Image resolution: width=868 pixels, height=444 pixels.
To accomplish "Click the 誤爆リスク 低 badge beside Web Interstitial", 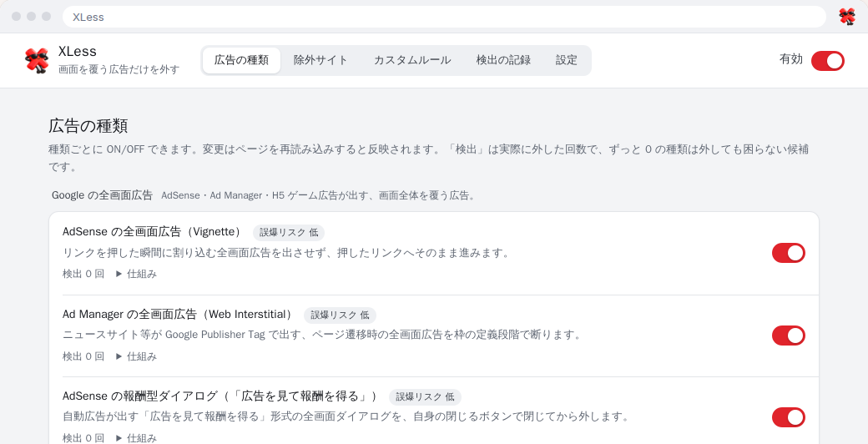I will [x=340, y=315].
